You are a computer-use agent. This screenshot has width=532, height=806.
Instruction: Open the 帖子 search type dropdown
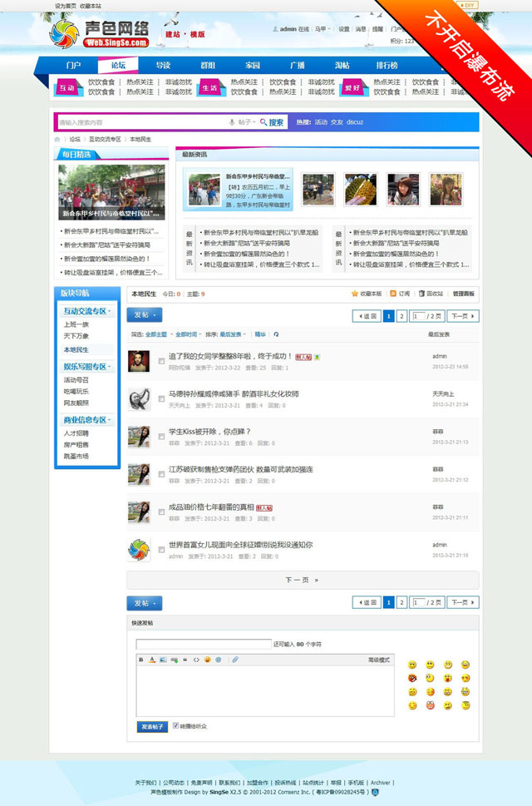[x=247, y=122]
